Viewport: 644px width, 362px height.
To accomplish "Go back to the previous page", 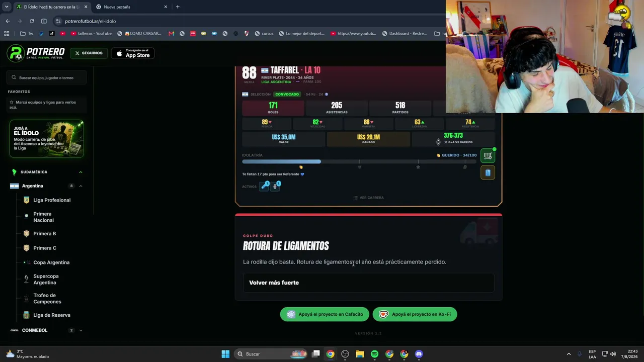I will point(8,21).
